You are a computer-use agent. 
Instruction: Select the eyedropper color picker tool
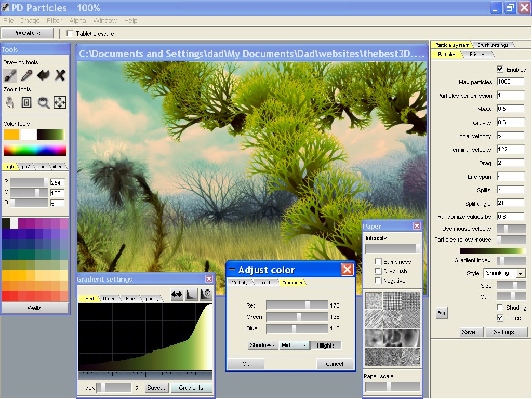(x=26, y=75)
